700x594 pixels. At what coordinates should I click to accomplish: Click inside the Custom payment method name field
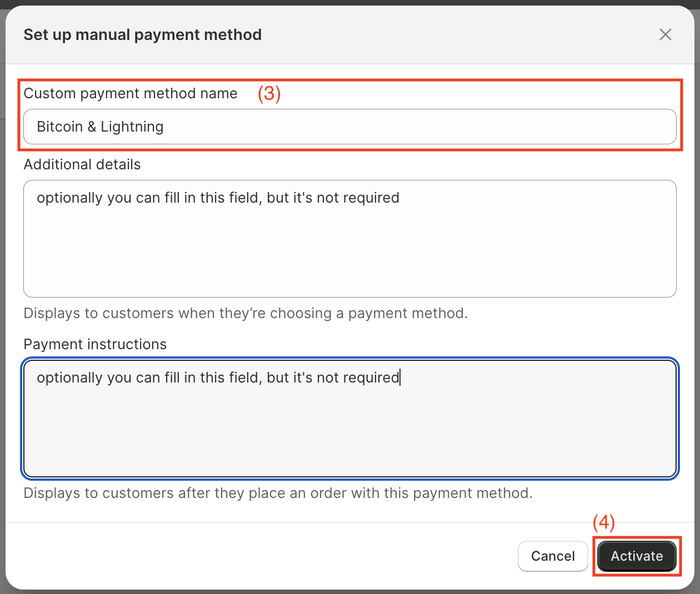(350, 127)
